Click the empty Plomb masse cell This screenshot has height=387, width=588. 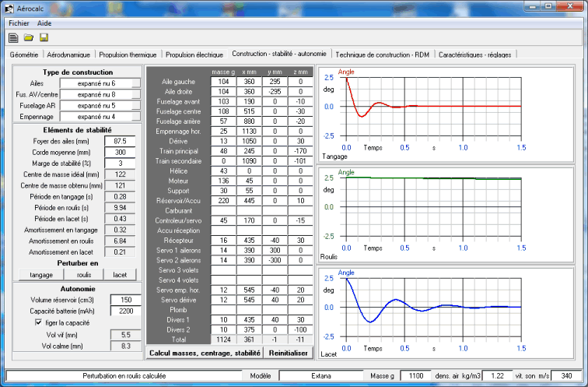coord(223,310)
